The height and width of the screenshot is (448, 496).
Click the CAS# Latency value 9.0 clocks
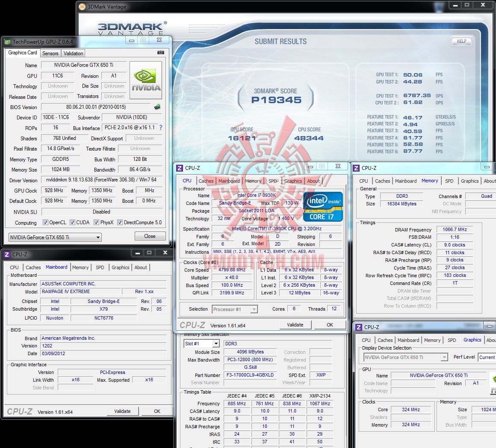(x=455, y=245)
